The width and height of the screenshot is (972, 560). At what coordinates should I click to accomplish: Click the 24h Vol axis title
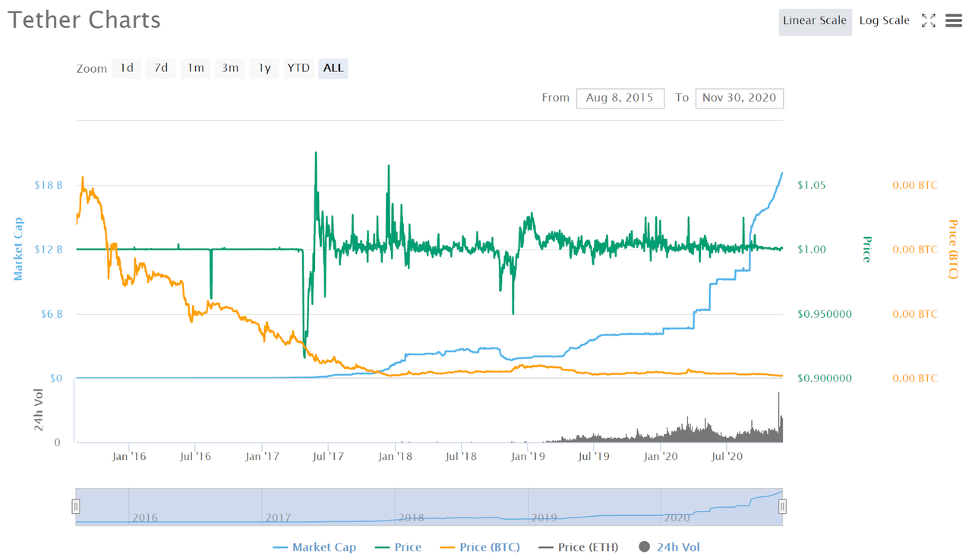39,410
